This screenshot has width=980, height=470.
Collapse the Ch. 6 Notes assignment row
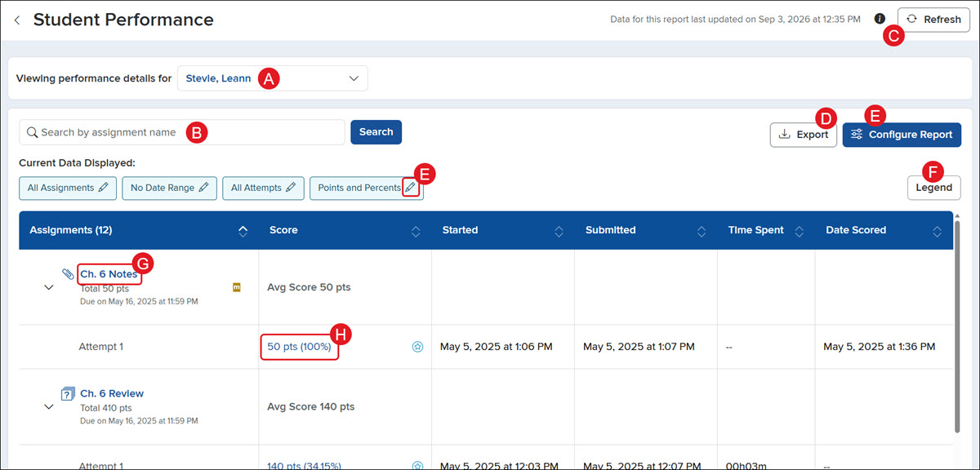[x=48, y=287]
